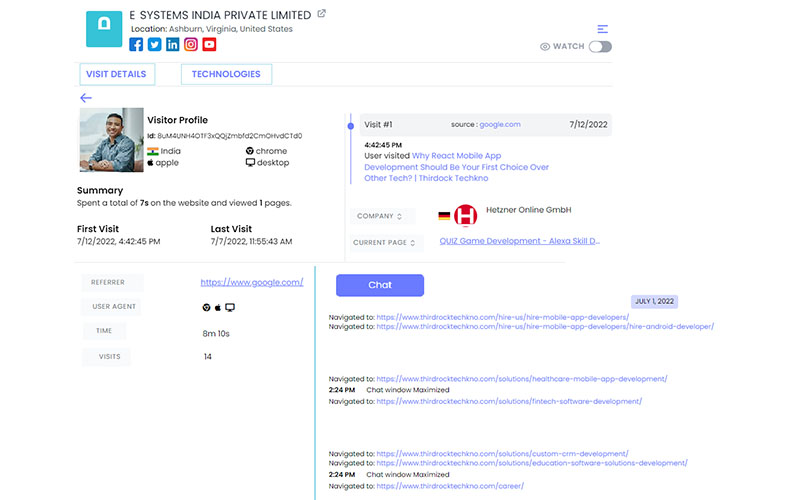The height and width of the screenshot is (500, 800).
Task: Click the 4:42:45 PM visit time
Action: (383, 145)
